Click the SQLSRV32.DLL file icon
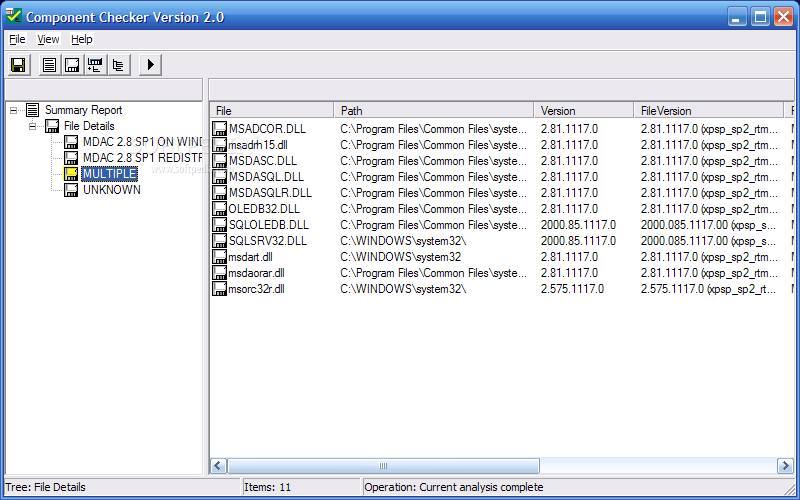This screenshot has width=800, height=500. coord(219,241)
